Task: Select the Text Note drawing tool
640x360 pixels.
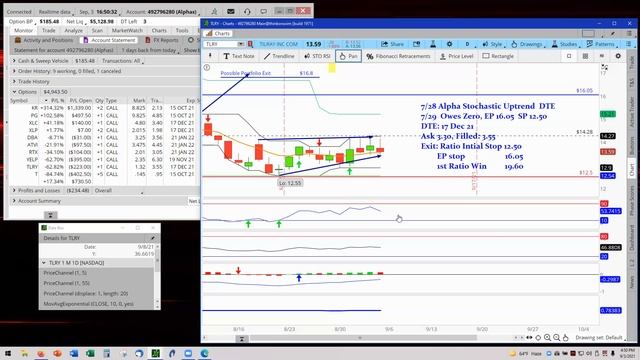Action: coord(239,56)
